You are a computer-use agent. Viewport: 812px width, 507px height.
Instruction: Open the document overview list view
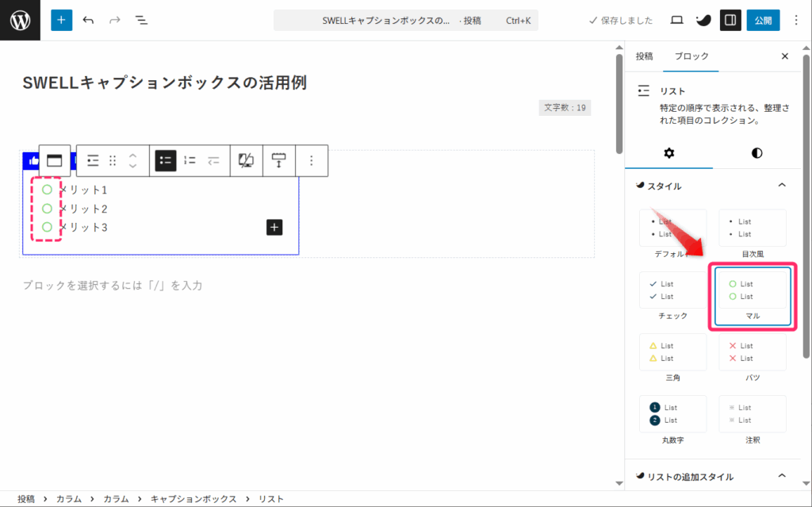pos(141,20)
